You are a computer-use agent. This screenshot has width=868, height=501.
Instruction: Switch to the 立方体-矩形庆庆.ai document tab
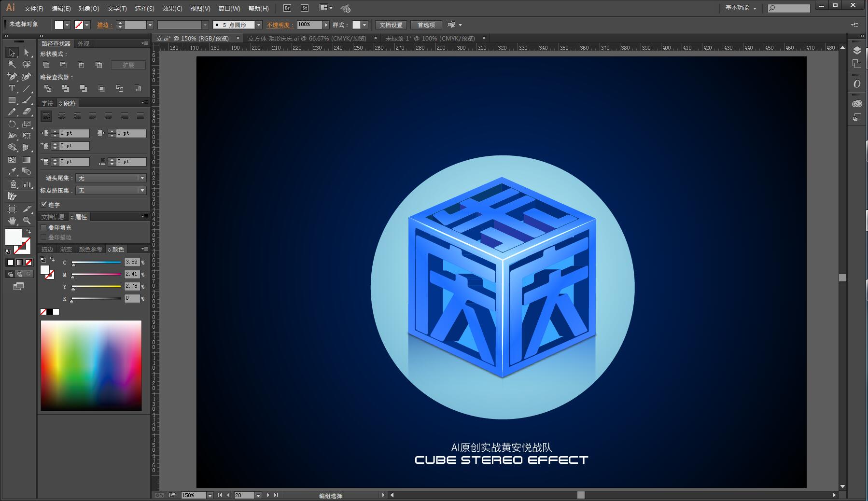click(307, 38)
